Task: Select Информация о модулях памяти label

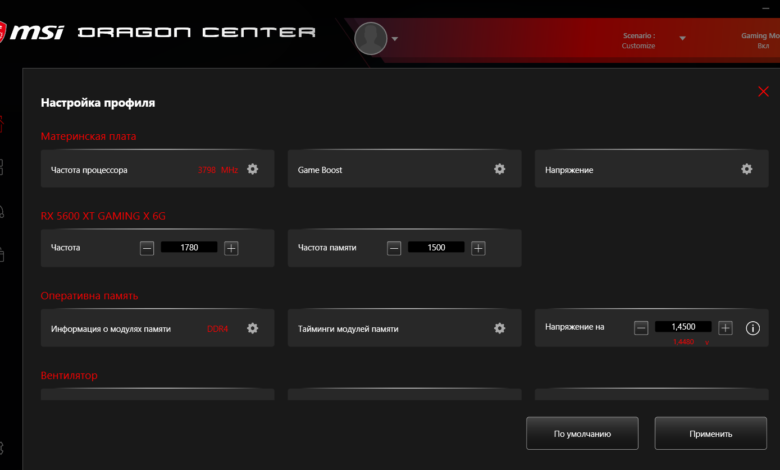Action: click(x=110, y=329)
